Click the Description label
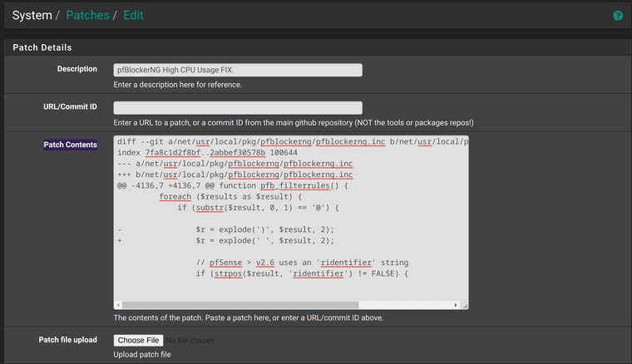The width and height of the screenshot is (632, 364). [x=77, y=69]
